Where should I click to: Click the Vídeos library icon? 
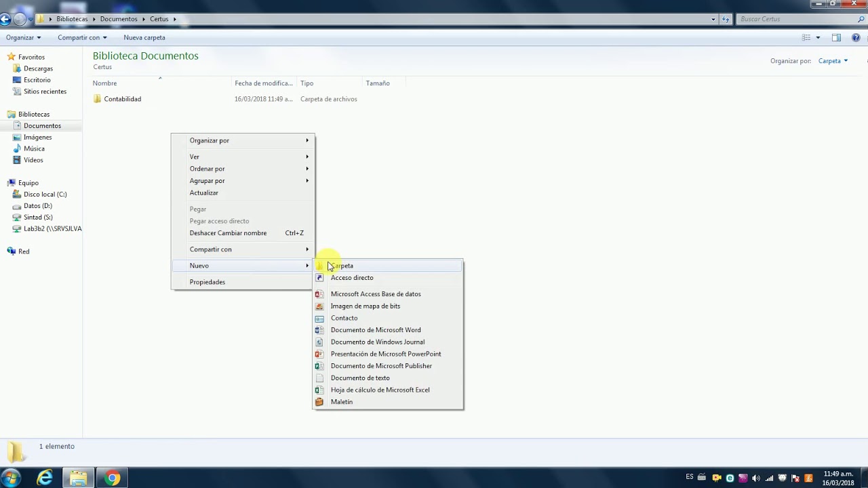(x=17, y=160)
